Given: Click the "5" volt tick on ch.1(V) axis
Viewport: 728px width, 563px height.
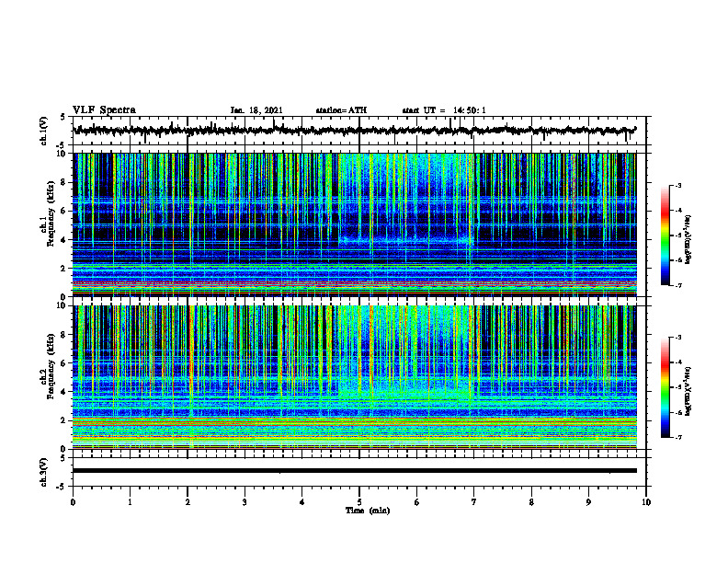Looking at the screenshot, I should [63, 118].
